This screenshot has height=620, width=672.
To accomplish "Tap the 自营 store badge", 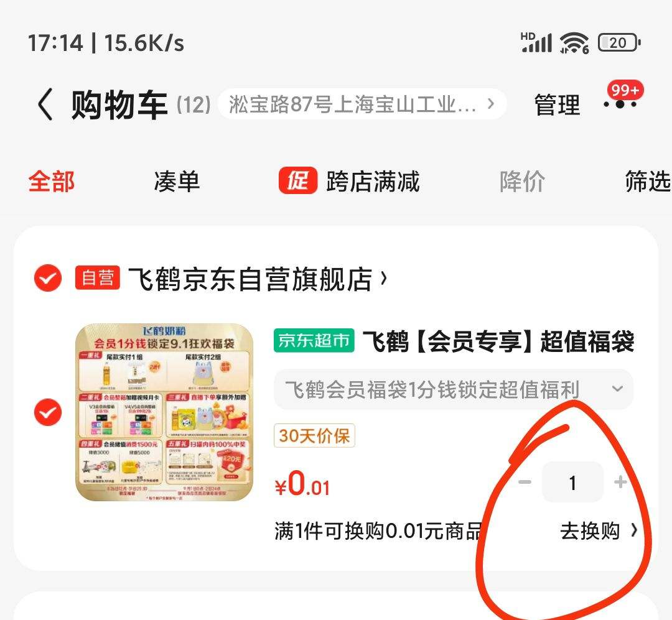I will pyautogui.click(x=97, y=277).
